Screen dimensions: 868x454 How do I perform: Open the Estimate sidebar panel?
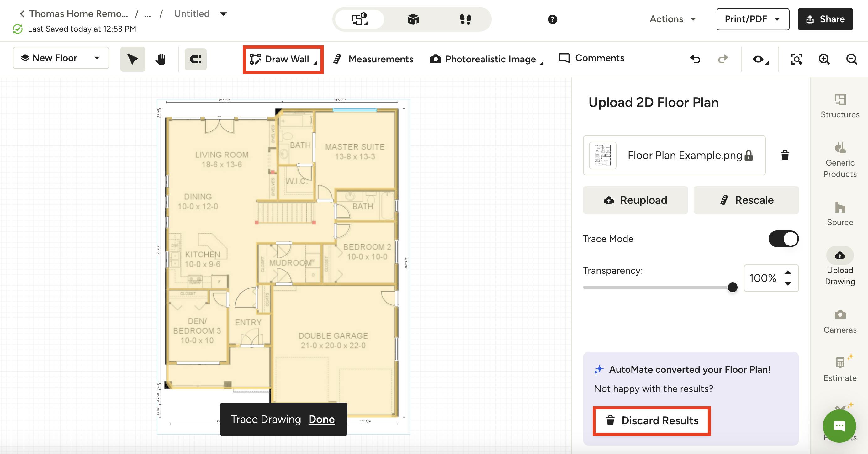(840, 368)
